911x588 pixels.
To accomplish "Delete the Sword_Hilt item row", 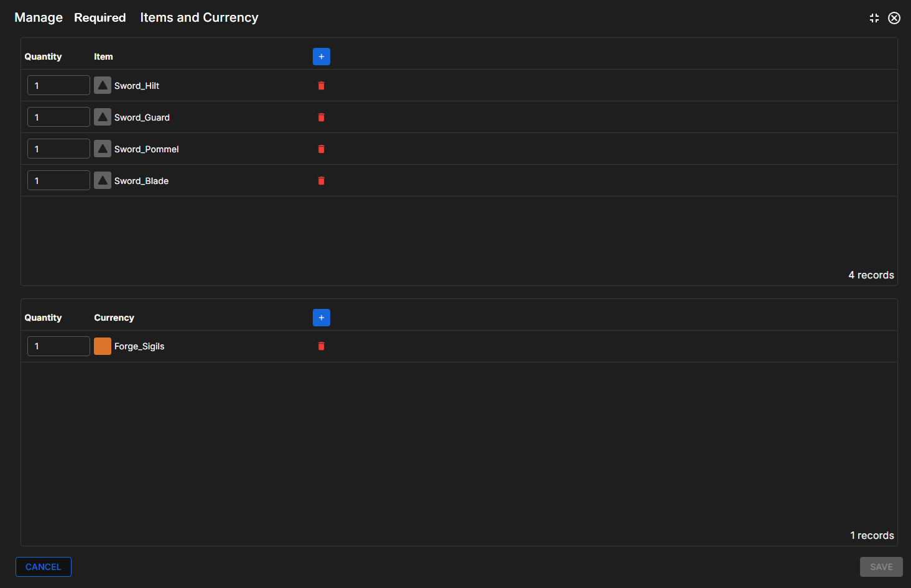I will [x=321, y=86].
